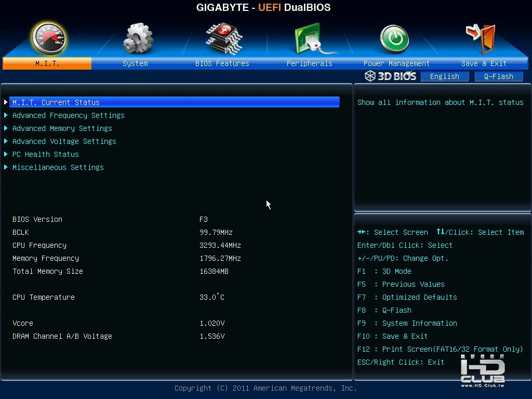Open M.I.T. Current Status submenu
This screenshot has width=532, height=399.
pyautogui.click(x=175, y=102)
